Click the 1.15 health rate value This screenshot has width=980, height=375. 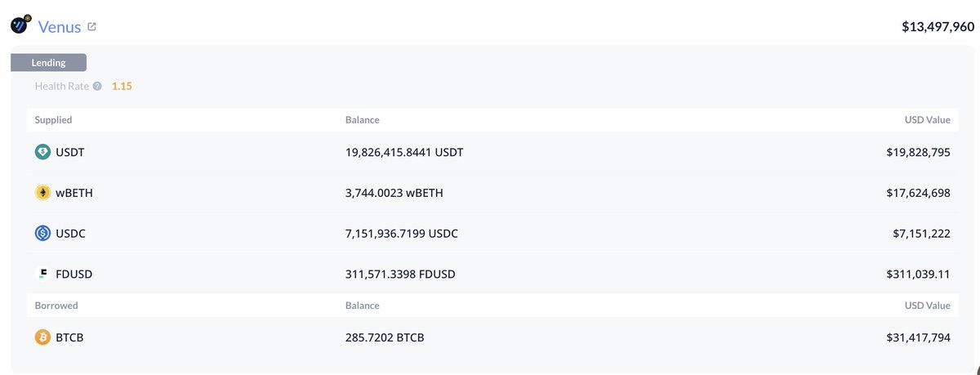coord(122,86)
